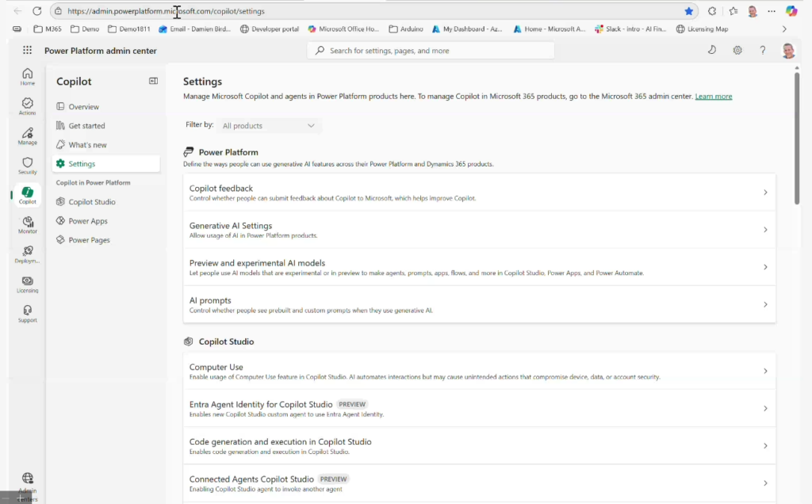This screenshot has width=812, height=504.
Task: Expand Connected Agents Copilot Studio chevron
Action: (765, 483)
